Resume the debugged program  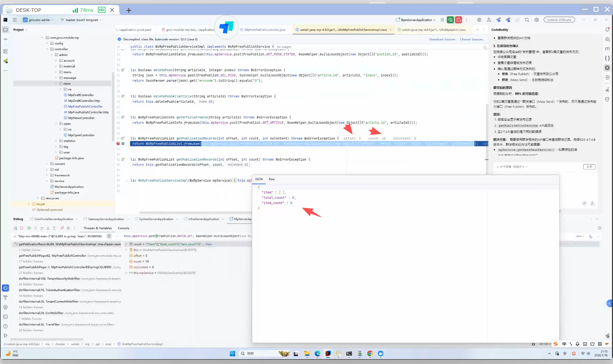(x=29, y=228)
